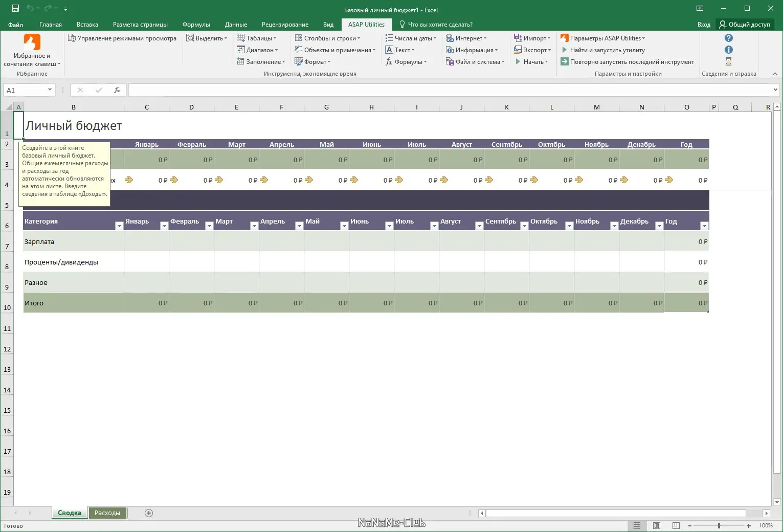Open the Рецензирование ribbon tab

(x=285, y=24)
